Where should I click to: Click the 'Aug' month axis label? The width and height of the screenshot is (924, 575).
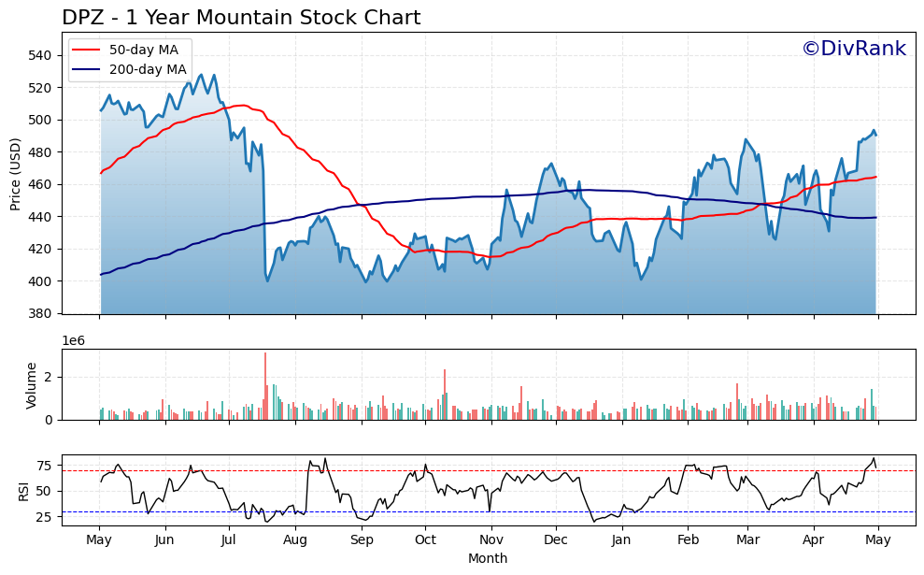(x=294, y=540)
